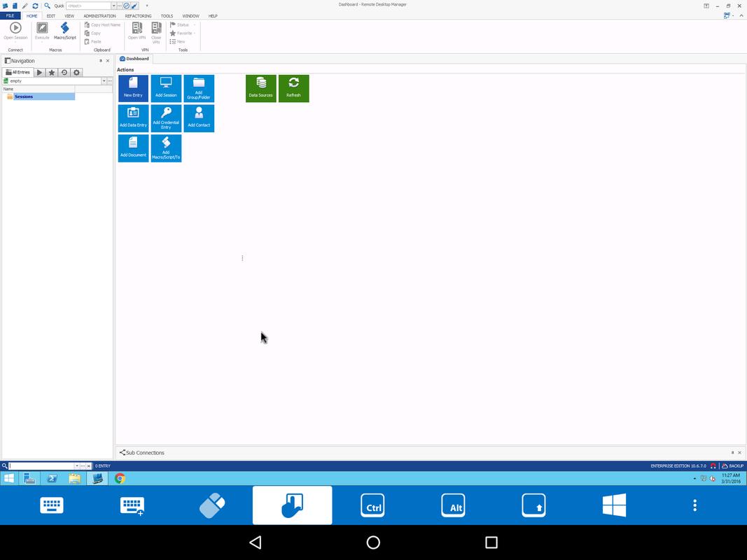
Task: Click the Add Data Entry tile
Action: (x=133, y=118)
